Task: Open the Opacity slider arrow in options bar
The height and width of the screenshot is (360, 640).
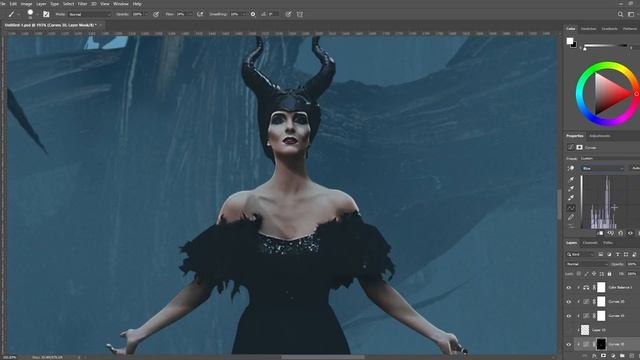Action: pyautogui.click(x=146, y=14)
